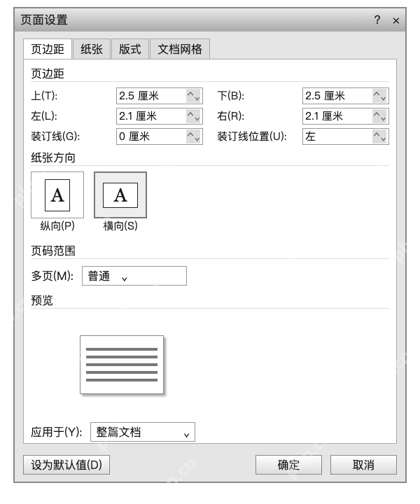Click the landscape page preview thumbnail
This screenshot has height=504, width=420.
(122, 365)
